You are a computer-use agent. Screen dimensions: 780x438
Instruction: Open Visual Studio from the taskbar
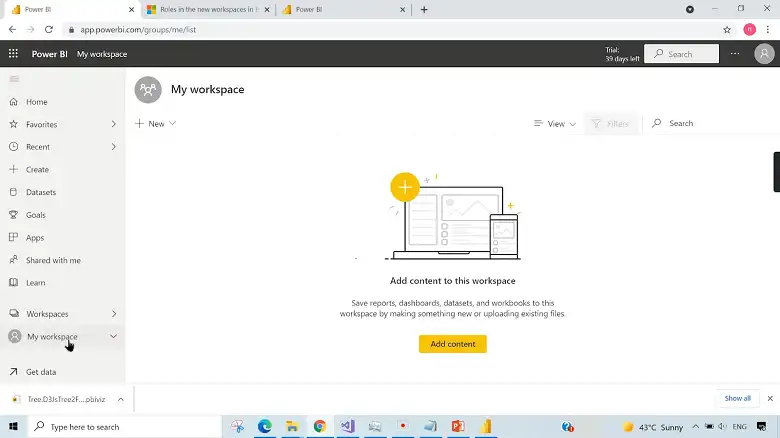(348, 427)
